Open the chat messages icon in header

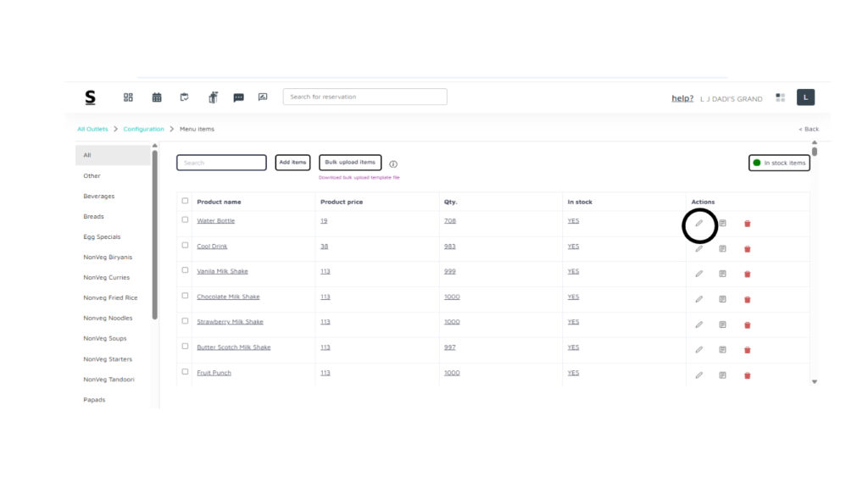click(x=238, y=97)
